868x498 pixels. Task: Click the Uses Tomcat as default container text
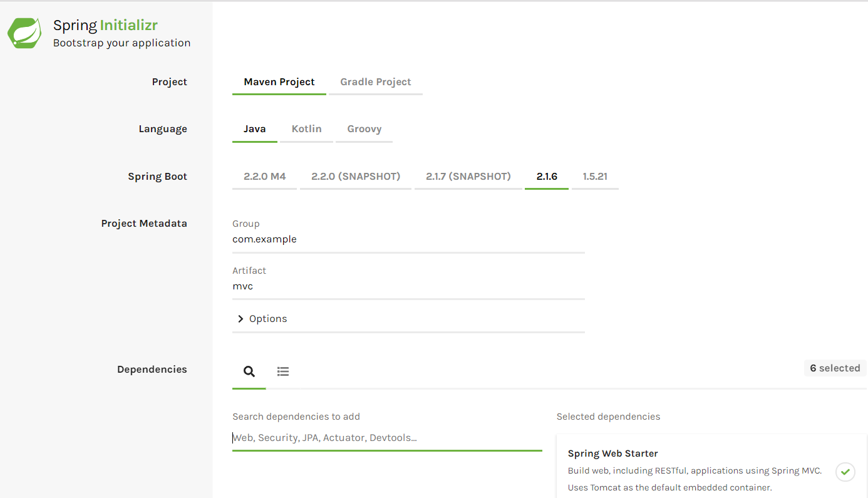(670, 487)
